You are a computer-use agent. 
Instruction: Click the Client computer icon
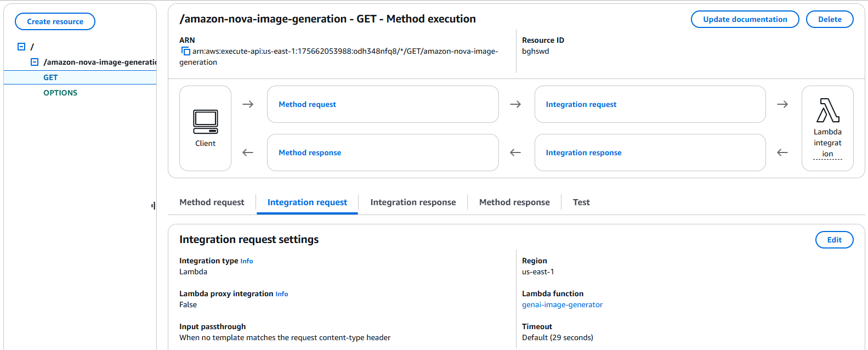coord(206,122)
